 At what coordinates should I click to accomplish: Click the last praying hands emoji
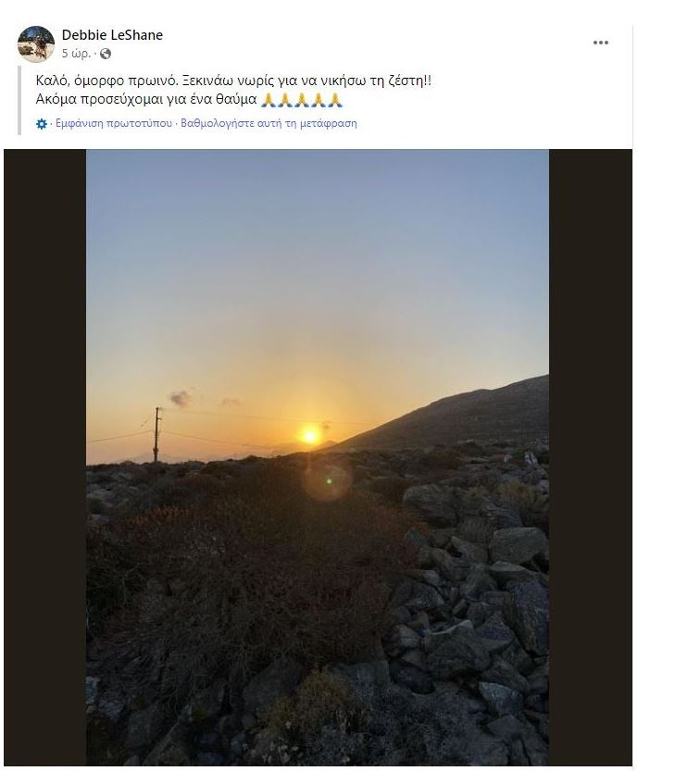pyautogui.click(x=335, y=99)
